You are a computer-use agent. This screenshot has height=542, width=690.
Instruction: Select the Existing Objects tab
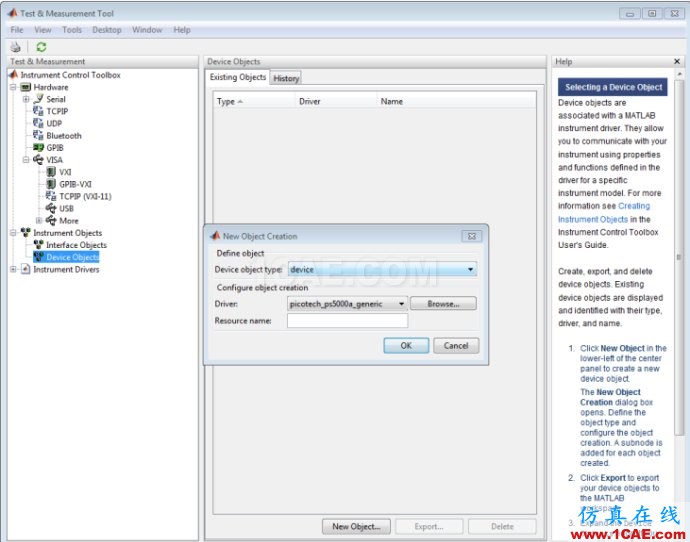coord(238,77)
